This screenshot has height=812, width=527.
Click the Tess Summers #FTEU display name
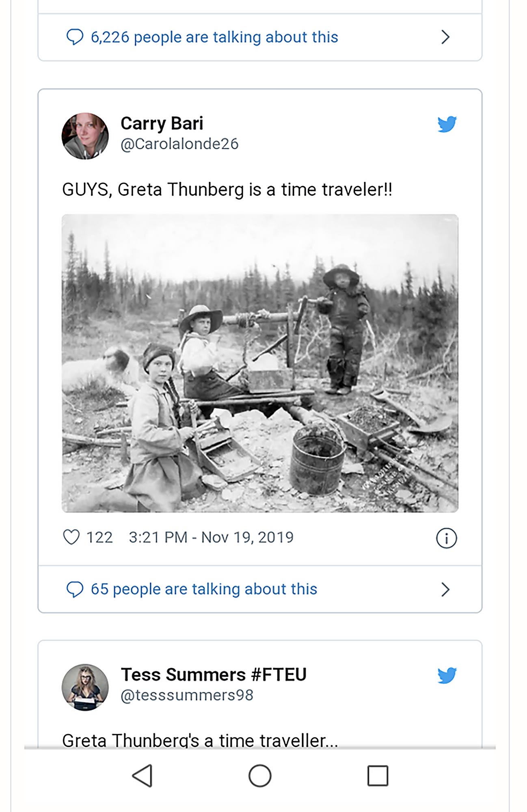click(x=214, y=675)
